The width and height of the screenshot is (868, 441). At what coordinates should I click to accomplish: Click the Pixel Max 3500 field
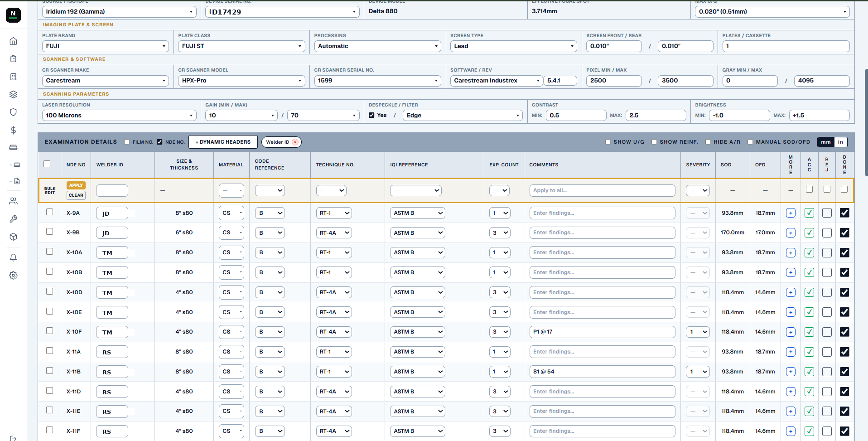[685, 81]
